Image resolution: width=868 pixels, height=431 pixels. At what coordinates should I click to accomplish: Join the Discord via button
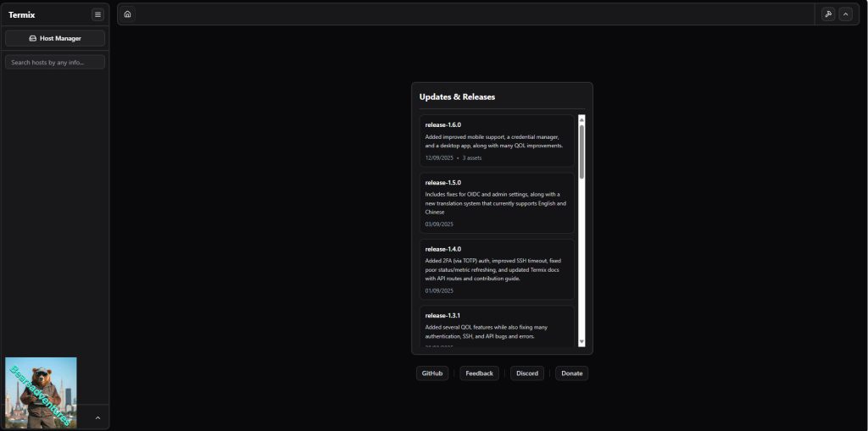tap(527, 373)
